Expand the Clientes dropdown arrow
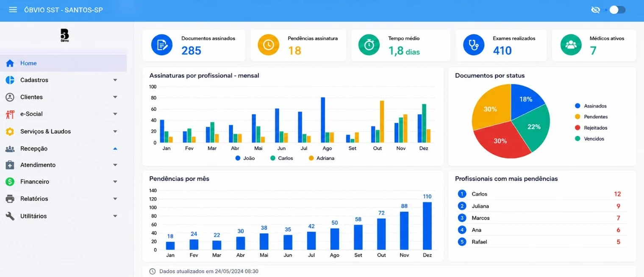The height and width of the screenshot is (277, 644). [115, 97]
